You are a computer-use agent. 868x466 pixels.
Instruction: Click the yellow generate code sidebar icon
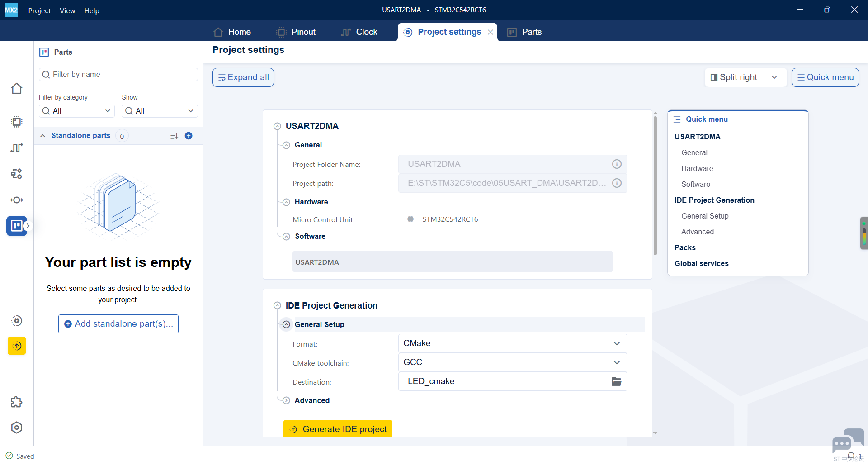tap(17, 346)
